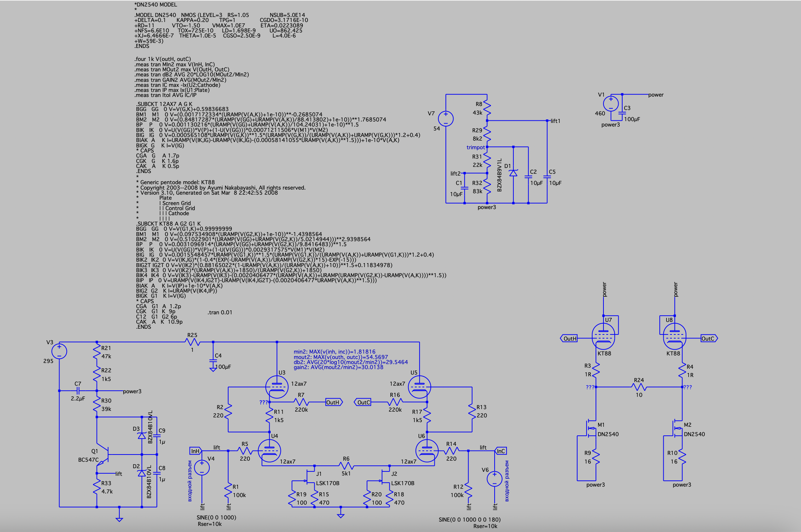Click the U3 12ax7 triode symbol
The height and width of the screenshot is (532, 801).
277,387
